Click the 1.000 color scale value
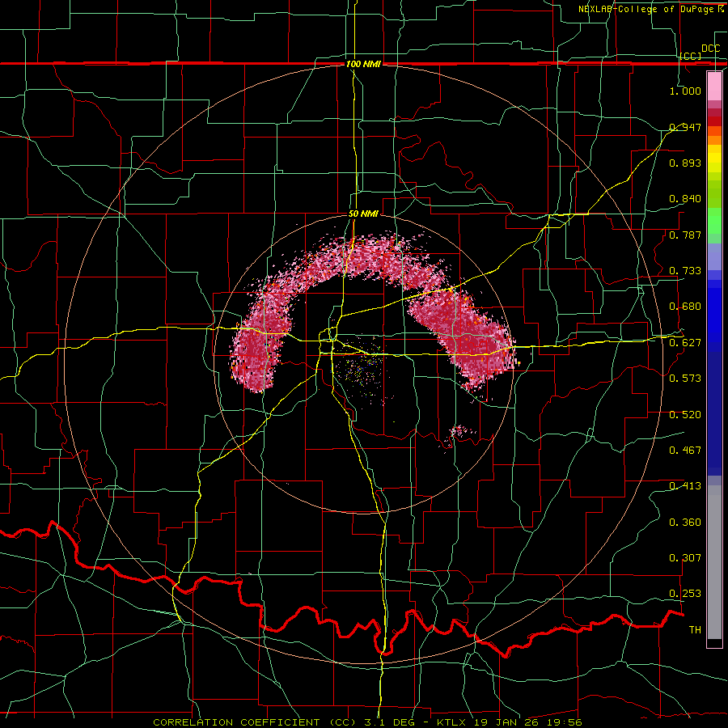The image size is (728, 728). coord(685,91)
